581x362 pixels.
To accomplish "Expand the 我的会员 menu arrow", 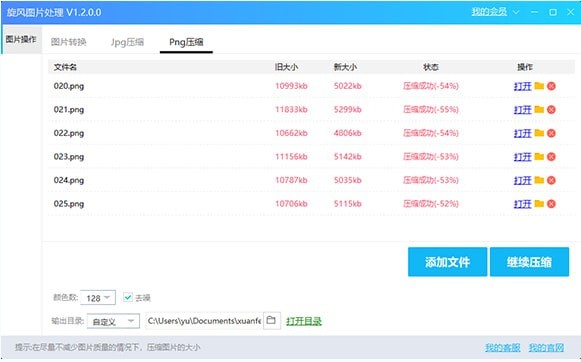I will 516,12.
